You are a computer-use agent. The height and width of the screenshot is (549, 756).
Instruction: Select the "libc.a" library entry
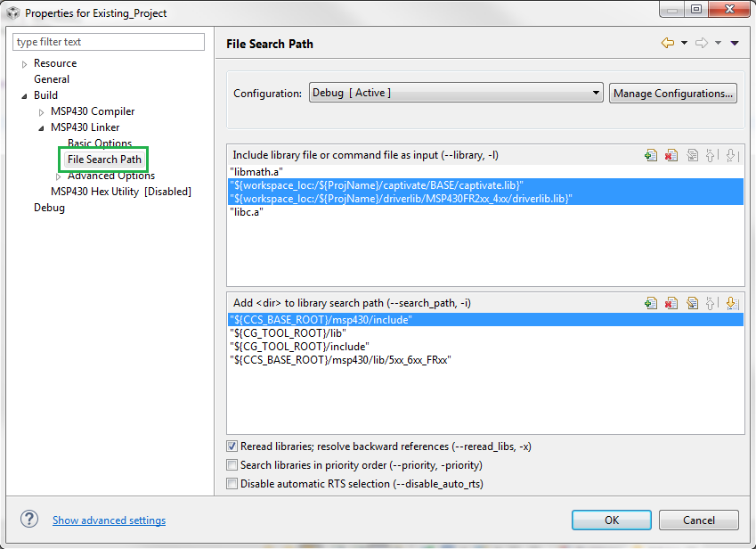pos(246,212)
